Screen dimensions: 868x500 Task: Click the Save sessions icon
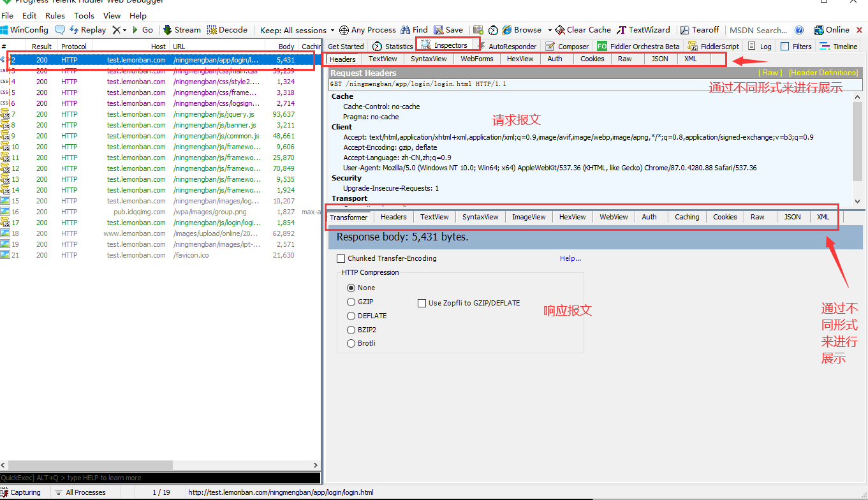pos(448,29)
